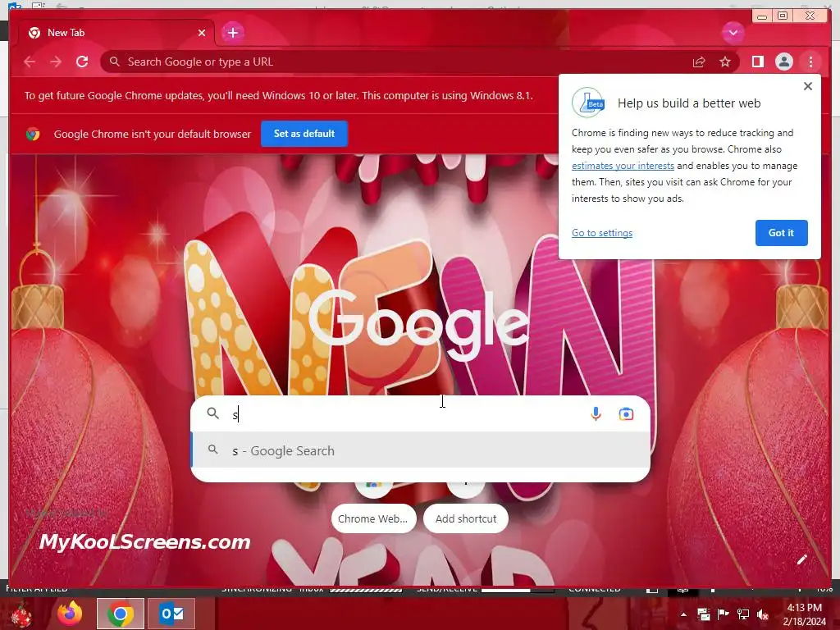Go forward using the forward arrow
840x630 pixels.
(x=56, y=62)
